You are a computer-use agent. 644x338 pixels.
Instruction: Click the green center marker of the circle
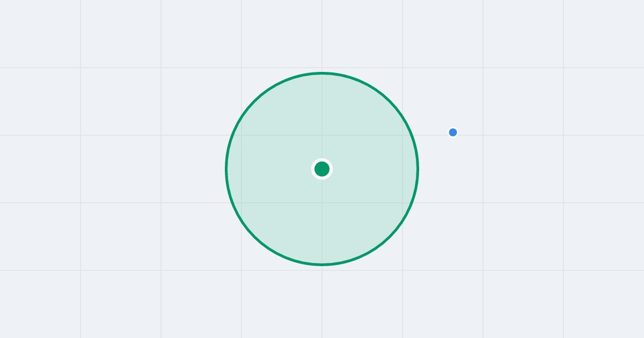pyautogui.click(x=322, y=169)
